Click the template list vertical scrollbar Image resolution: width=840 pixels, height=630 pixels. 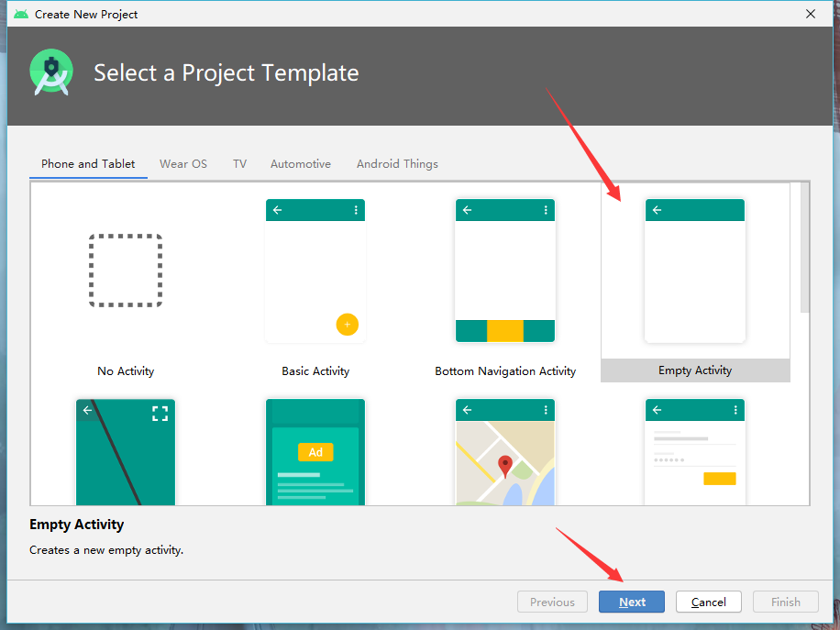point(804,248)
